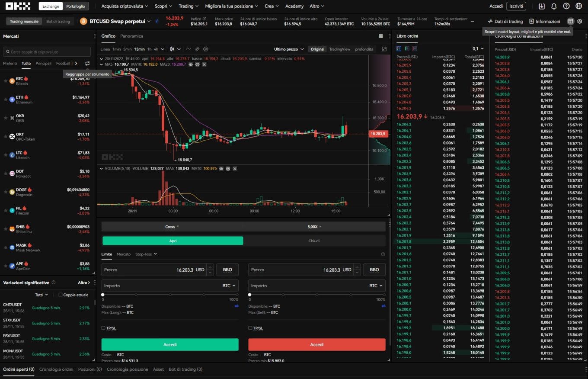Favorite DOGE with its star

point(6,192)
